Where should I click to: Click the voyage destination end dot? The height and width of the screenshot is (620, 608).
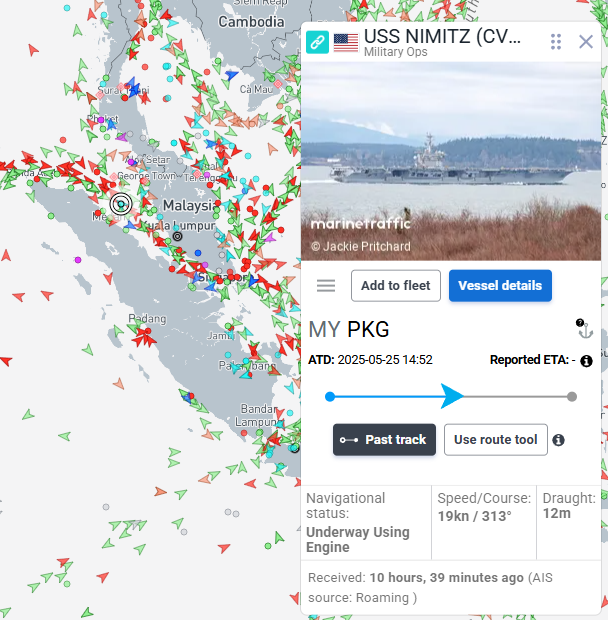point(572,397)
